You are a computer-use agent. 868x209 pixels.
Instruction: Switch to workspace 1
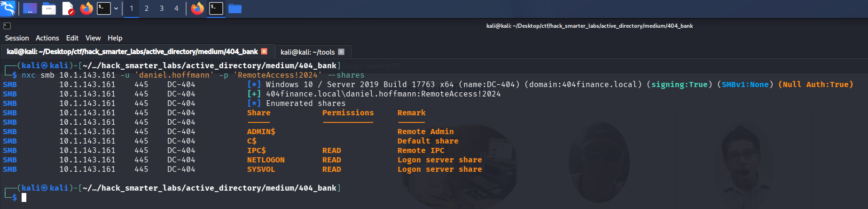point(132,8)
